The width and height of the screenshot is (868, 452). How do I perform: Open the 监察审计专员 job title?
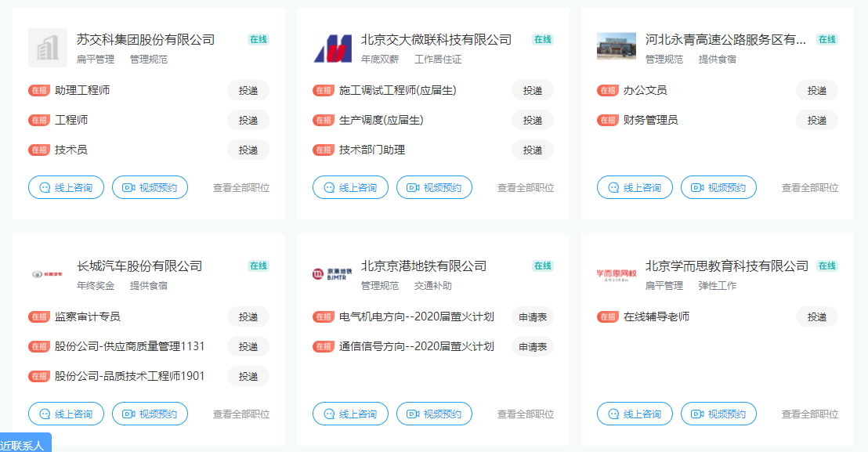[x=87, y=316]
